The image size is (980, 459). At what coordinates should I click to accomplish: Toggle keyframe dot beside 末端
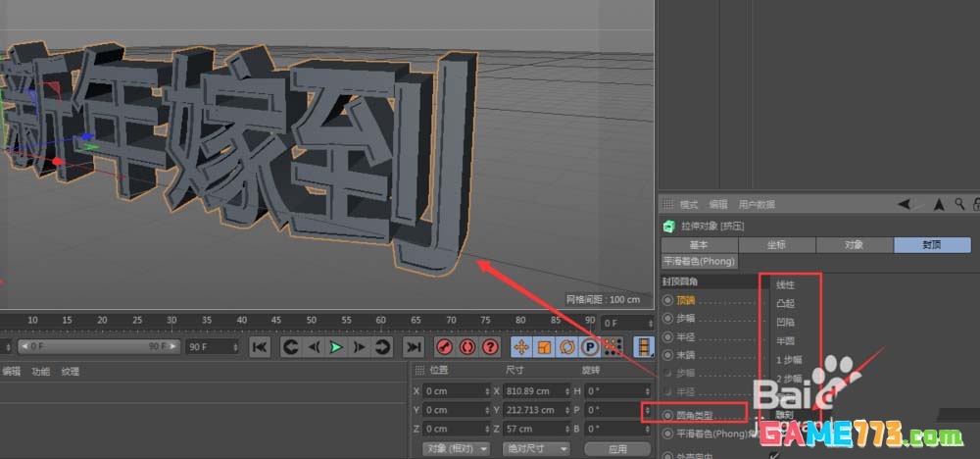pyautogui.click(x=668, y=355)
